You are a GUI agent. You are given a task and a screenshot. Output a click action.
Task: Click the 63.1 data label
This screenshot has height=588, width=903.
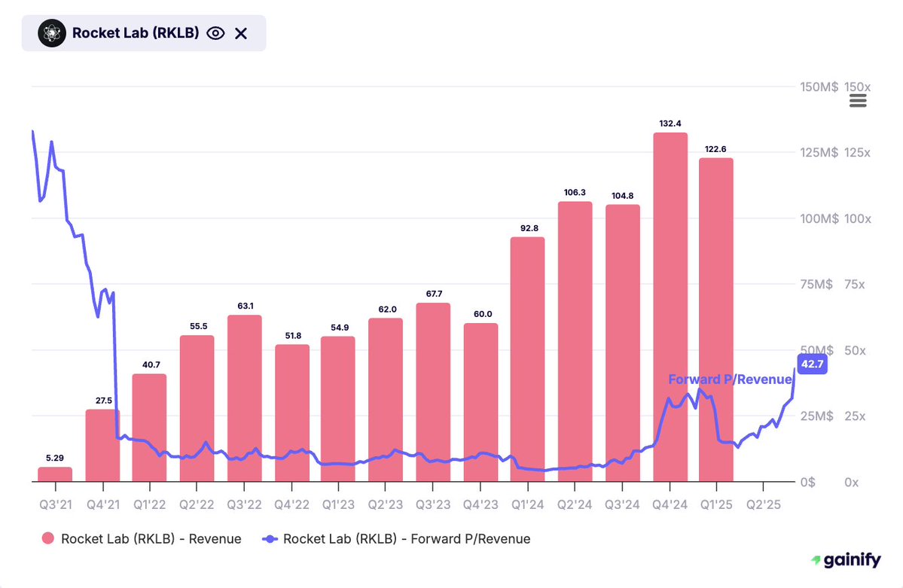pyautogui.click(x=246, y=306)
